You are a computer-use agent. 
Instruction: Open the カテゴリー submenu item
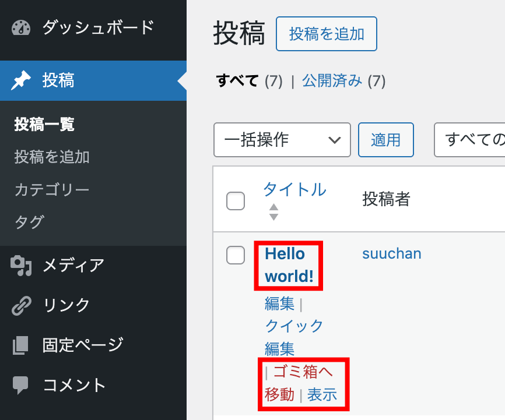[x=52, y=189]
